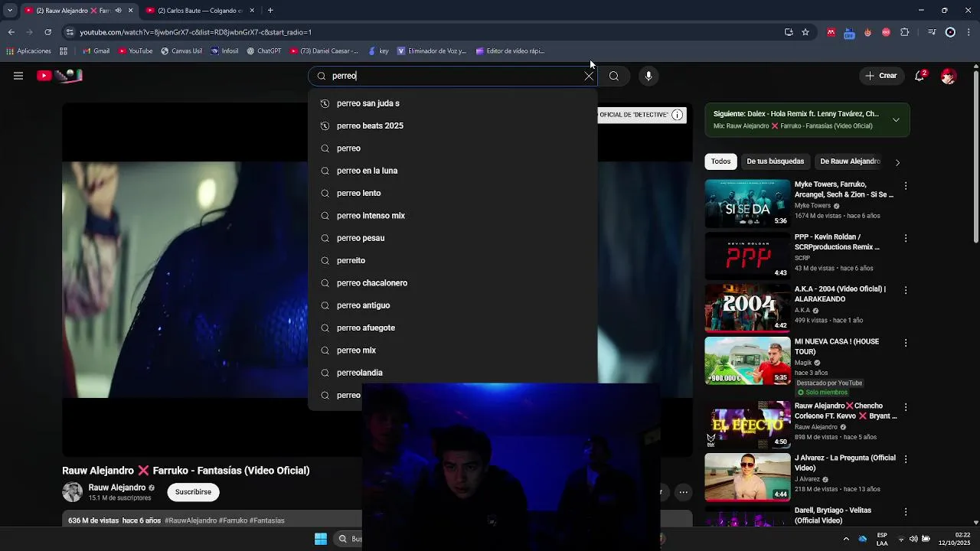Open options for Si Se Da video
Viewport: 980px width, 551px height.
[906, 186]
